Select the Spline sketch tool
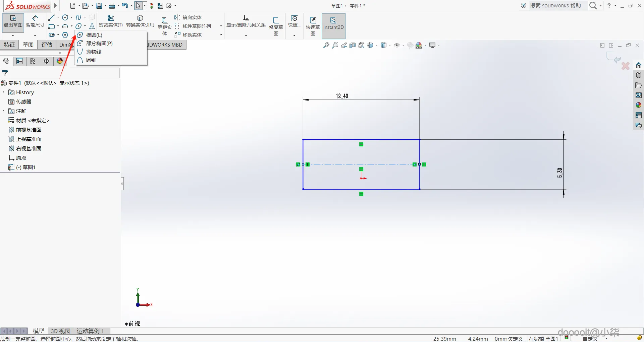 click(78, 17)
